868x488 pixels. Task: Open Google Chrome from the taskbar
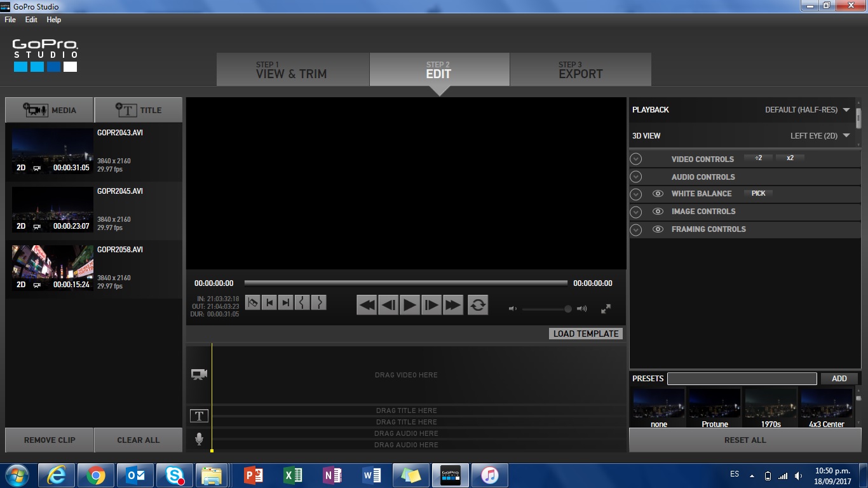tap(96, 475)
